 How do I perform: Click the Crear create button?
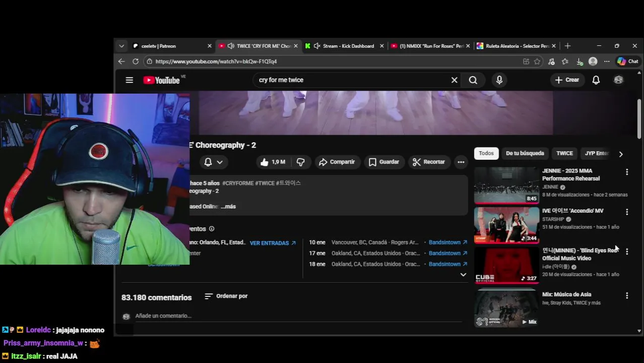(567, 80)
